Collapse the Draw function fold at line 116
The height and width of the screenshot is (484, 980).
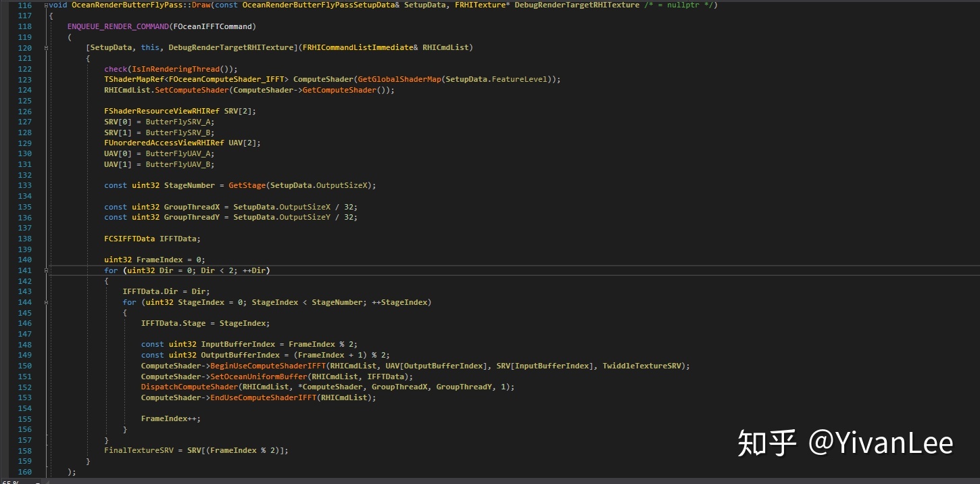tap(46, 5)
